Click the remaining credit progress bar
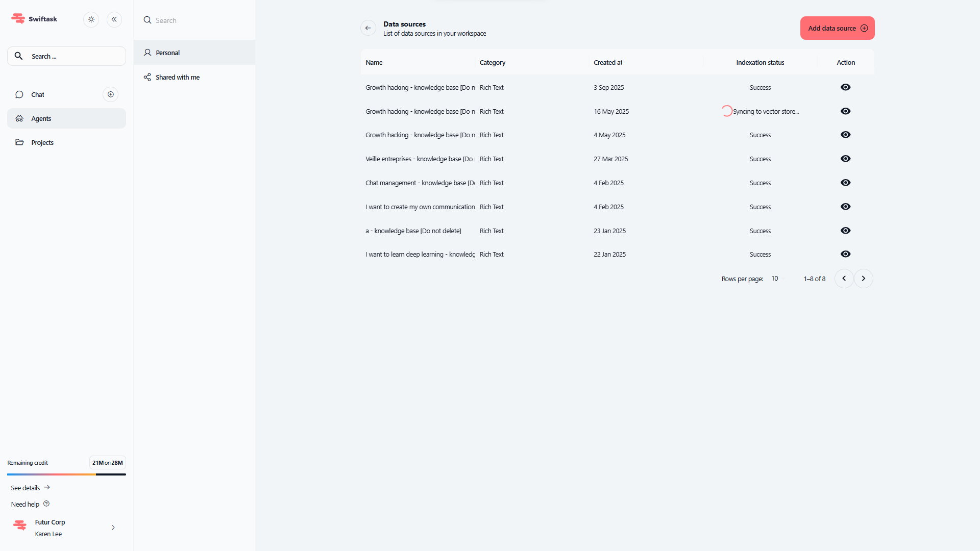Screen dimensions: 980x551 [66, 474]
